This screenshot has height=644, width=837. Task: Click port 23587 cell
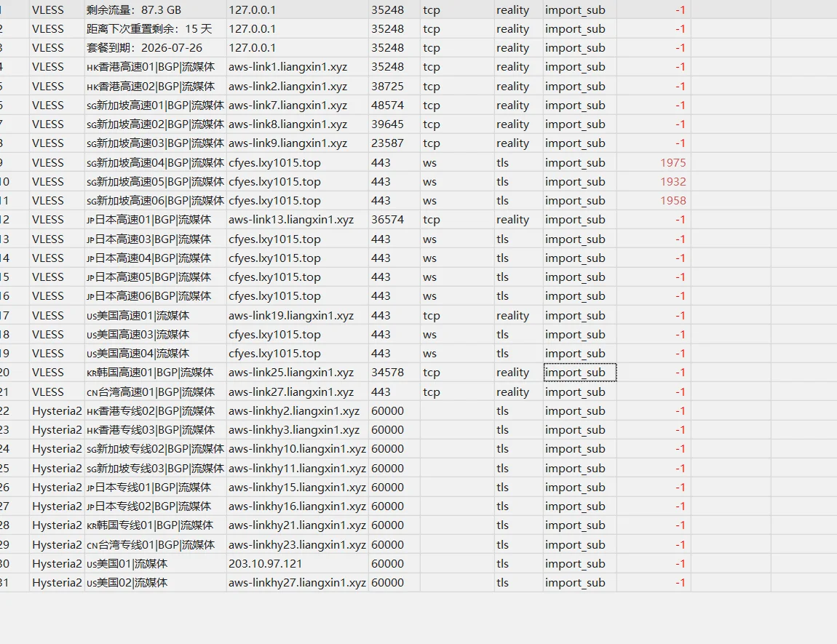pyautogui.click(x=387, y=143)
